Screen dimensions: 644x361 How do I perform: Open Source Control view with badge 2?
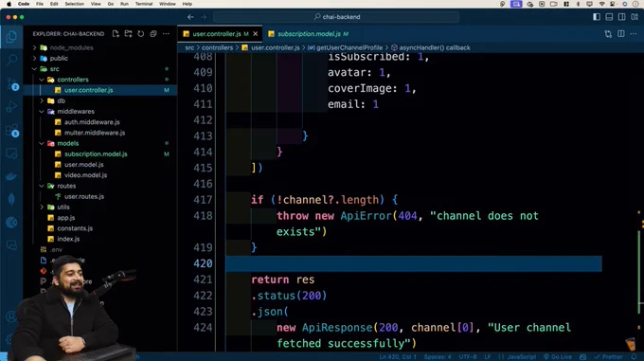(x=11, y=83)
